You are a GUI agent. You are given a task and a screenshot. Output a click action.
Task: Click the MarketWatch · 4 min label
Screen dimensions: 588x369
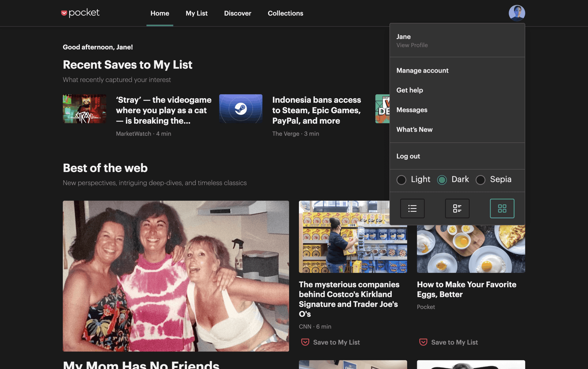coord(143,134)
